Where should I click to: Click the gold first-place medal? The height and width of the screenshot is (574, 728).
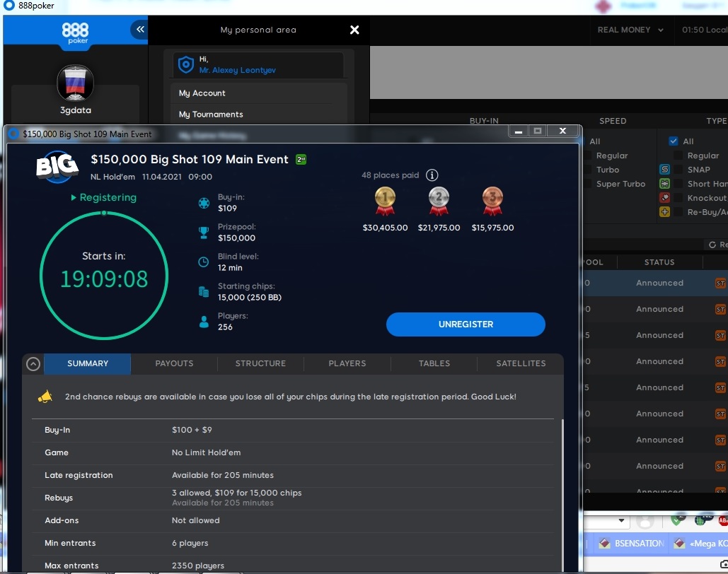385,201
